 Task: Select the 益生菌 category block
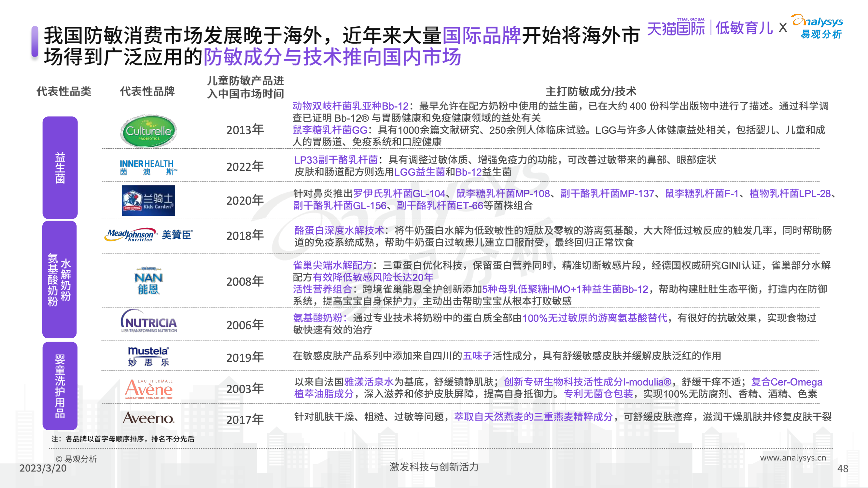click(60, 167)
